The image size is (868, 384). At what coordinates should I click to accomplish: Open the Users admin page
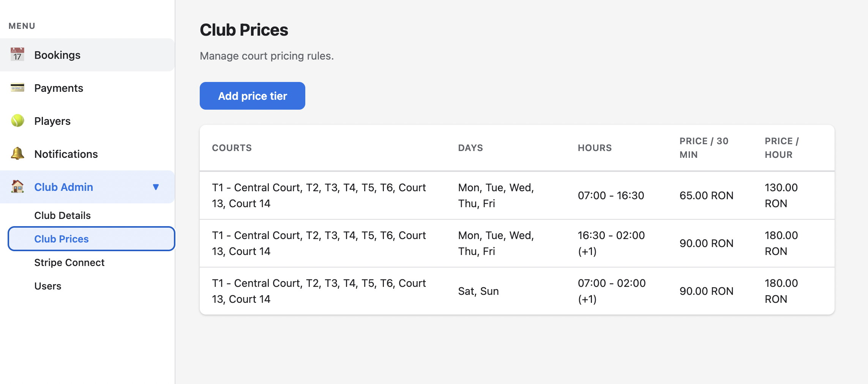click(48, 286)
